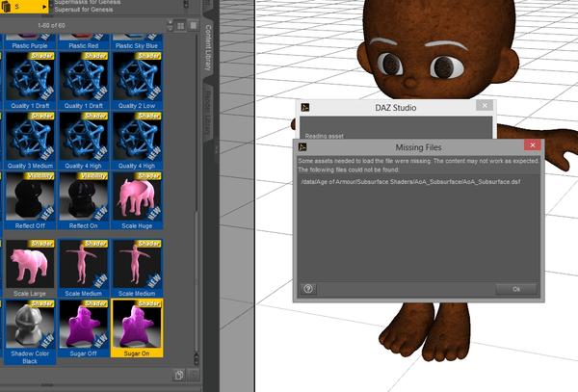Click the highlighted Sugar On shader preset
Image resolution: width=578 pixels, height=392 pixels.
[137, 328]
